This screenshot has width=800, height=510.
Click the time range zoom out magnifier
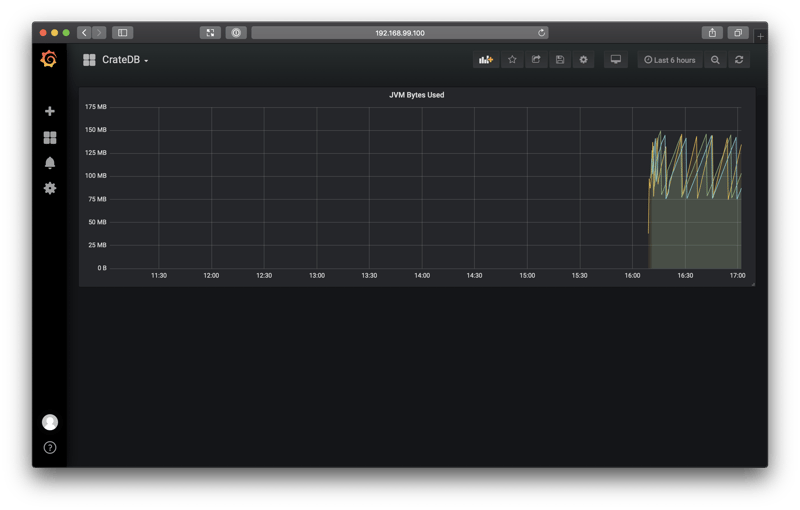point(715,60)
